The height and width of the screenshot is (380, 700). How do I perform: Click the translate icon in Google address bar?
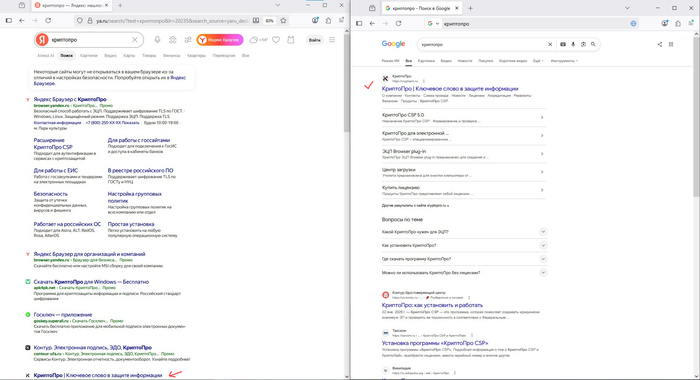(633, 24)
